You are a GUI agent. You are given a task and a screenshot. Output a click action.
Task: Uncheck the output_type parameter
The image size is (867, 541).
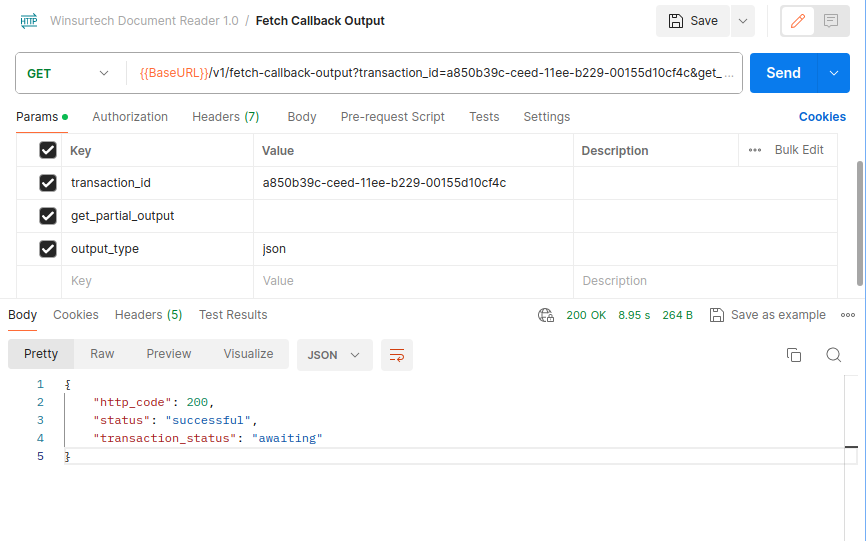(x=48, y=248)
